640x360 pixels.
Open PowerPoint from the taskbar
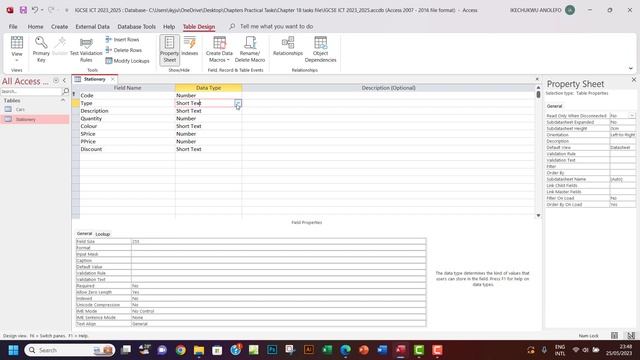click(364, 350)
